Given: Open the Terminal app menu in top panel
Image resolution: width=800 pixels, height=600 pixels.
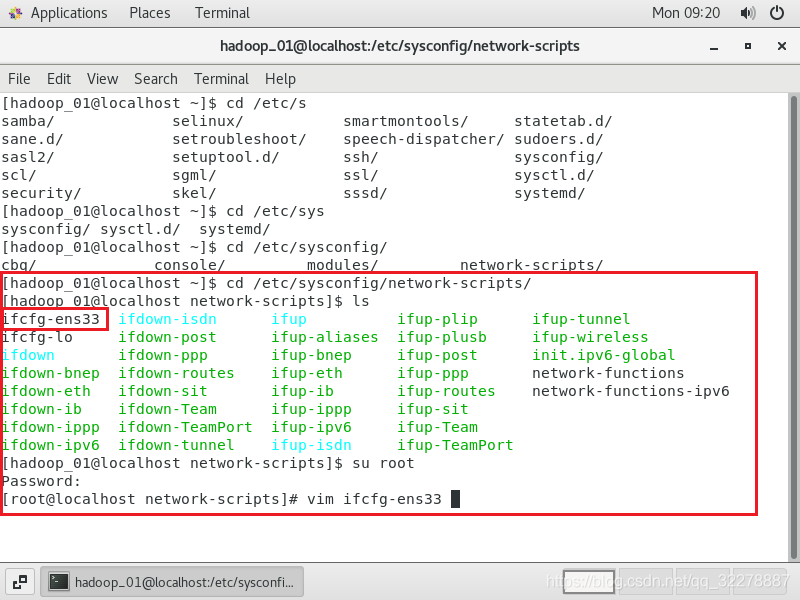Looking at the screenshot, I should [x=222, y=13].
